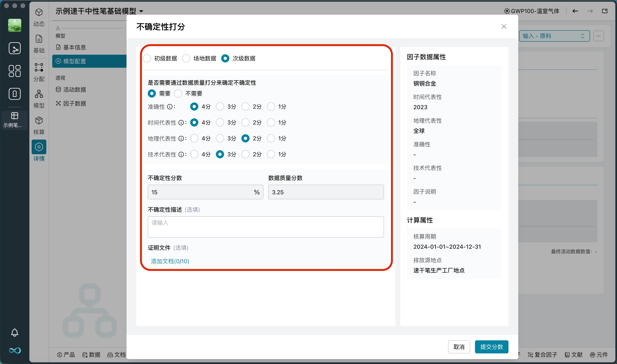Open the 模型配置 menu entry

tap(75, 61)
